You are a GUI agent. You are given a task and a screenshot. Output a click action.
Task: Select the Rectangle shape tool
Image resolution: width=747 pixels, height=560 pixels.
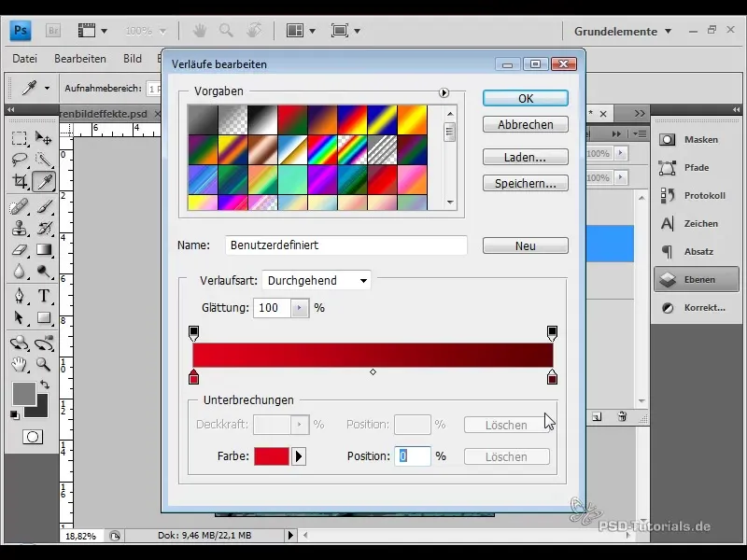(x=43, y=317)
